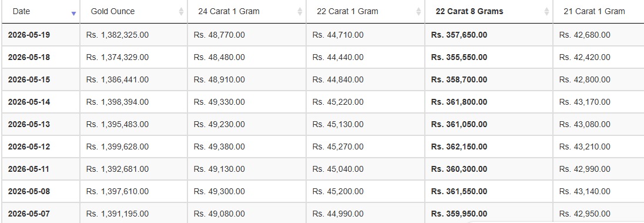Sort using the 24 Carat 1 Gram arrows
The height and width of the screenshot is (223, 644).
[x=300, y=12]
